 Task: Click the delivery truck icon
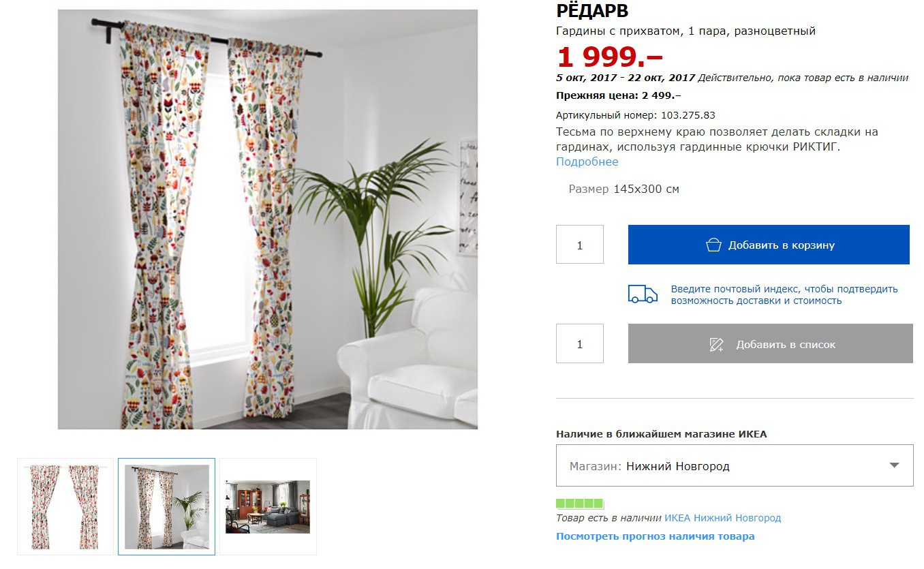pyautogui.click(x=643, y=294)
